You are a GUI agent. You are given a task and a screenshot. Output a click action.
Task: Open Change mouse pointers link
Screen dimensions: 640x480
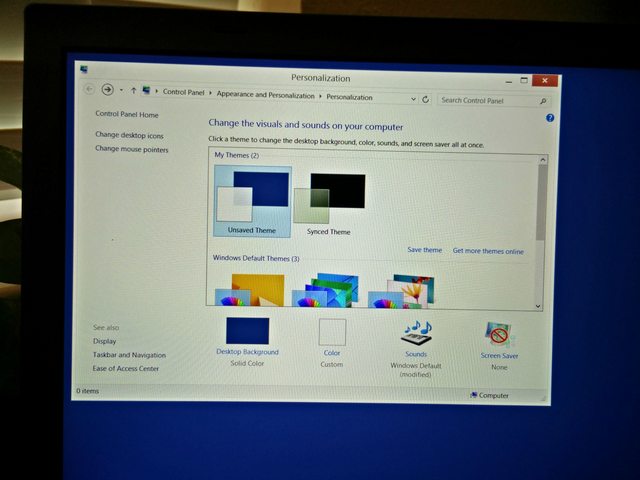coord(131,149)
